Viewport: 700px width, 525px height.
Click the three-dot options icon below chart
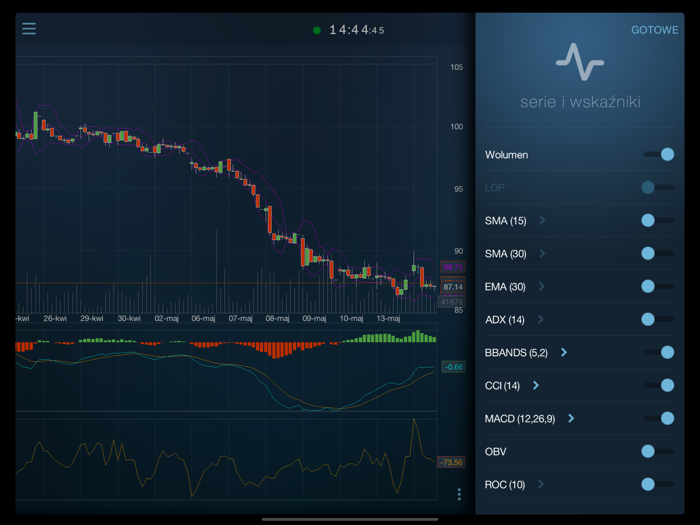tap(459, 494)
